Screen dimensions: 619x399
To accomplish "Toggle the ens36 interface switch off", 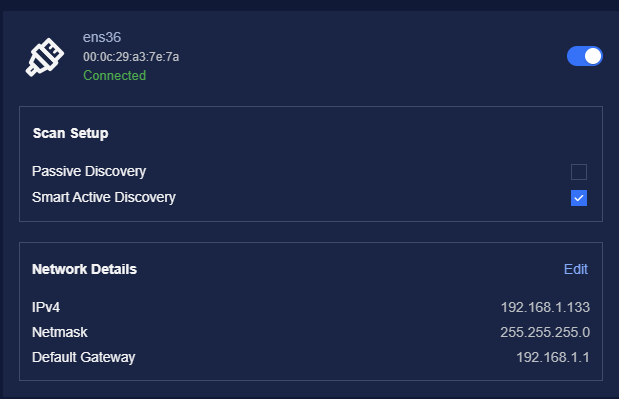I will tap(585, 56).
